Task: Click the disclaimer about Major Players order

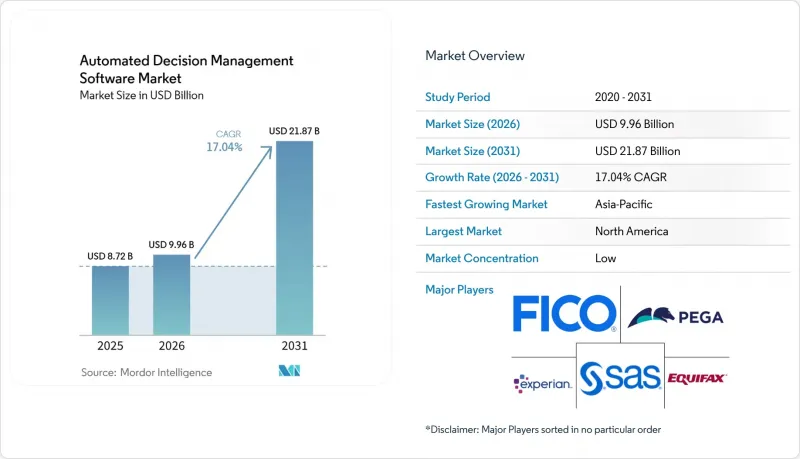Action: [543, 429]
